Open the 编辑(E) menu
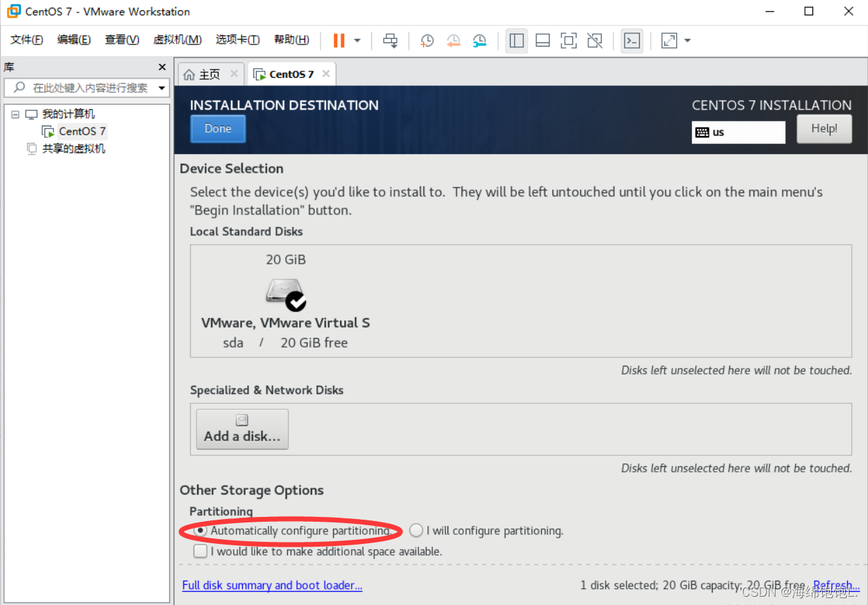Image resolution: width=868 pixels, height=605 pixels. pyautogui.click(x=74, y=40)
